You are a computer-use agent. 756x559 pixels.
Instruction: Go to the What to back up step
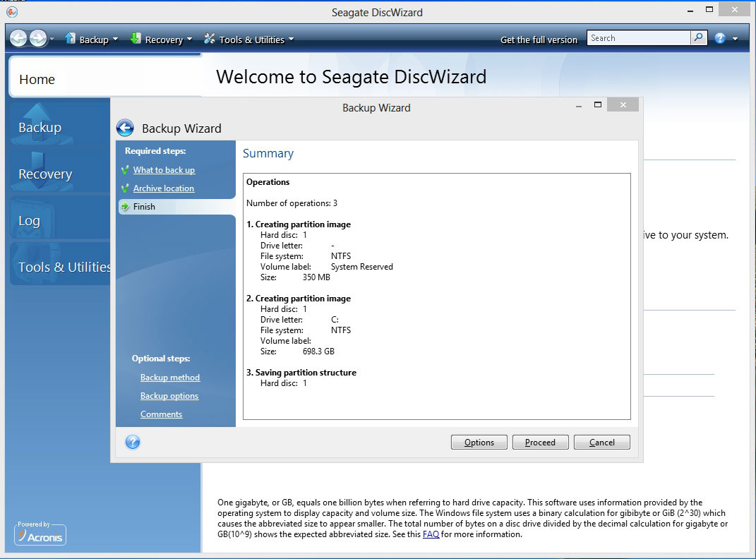click(164, 169)
